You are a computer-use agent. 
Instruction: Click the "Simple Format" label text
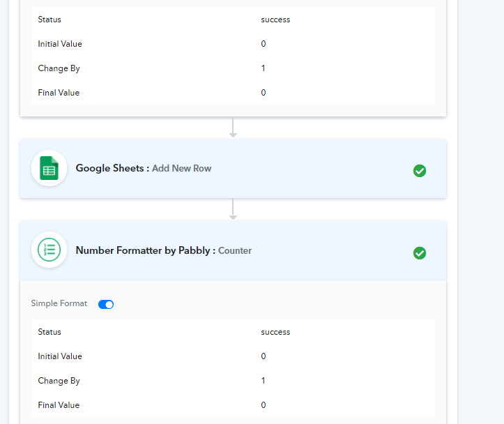[x=59, y=304]
